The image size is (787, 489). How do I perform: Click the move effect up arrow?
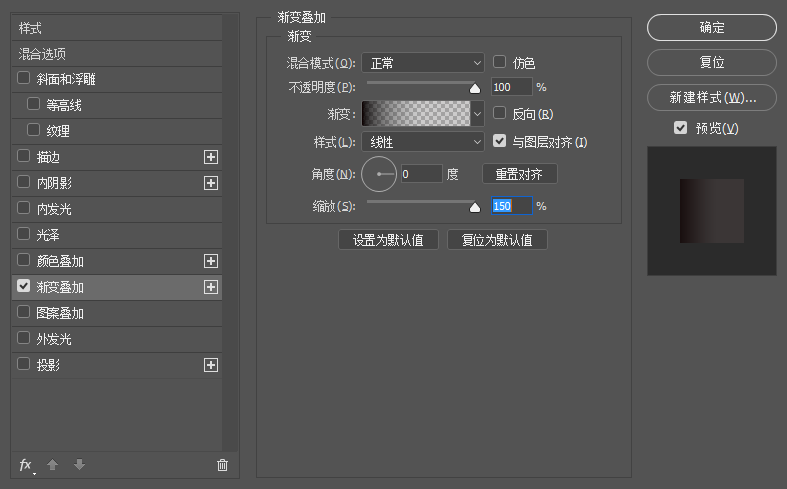point(53,465)
